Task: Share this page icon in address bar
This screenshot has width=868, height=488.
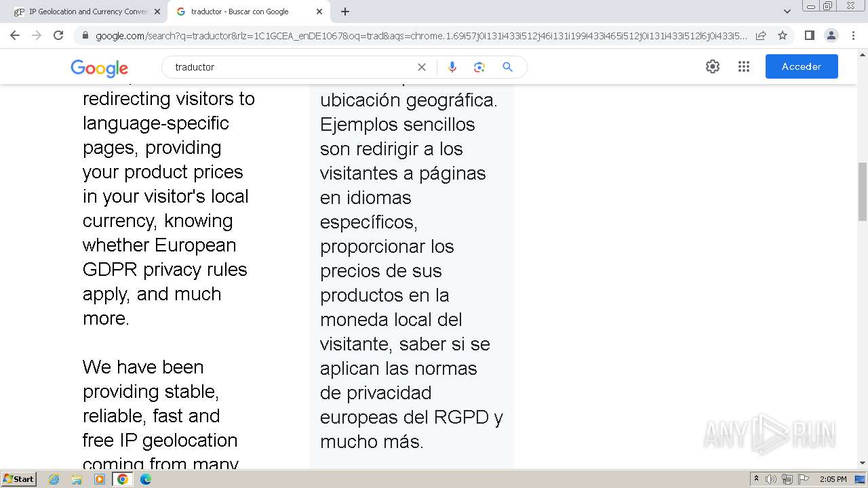Action: (761, 36)
